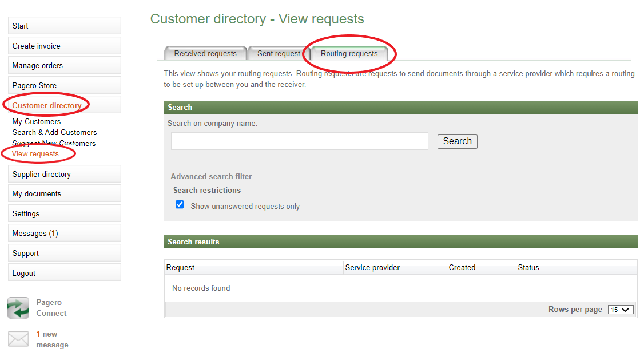Image resolution: width=644 pixels, height=360 pixels.
Task: Open the My Customers submenu link
Action: [x=37, y=122]
